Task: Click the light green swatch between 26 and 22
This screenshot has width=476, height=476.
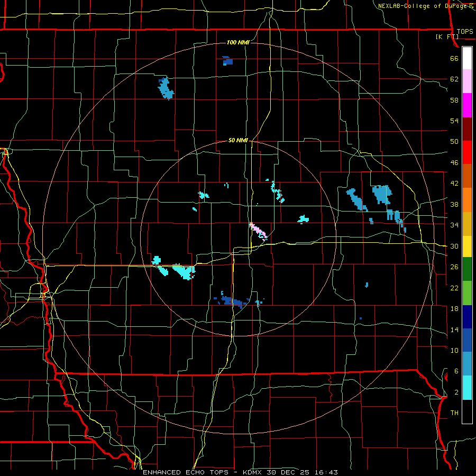Action: pos(467,293)
